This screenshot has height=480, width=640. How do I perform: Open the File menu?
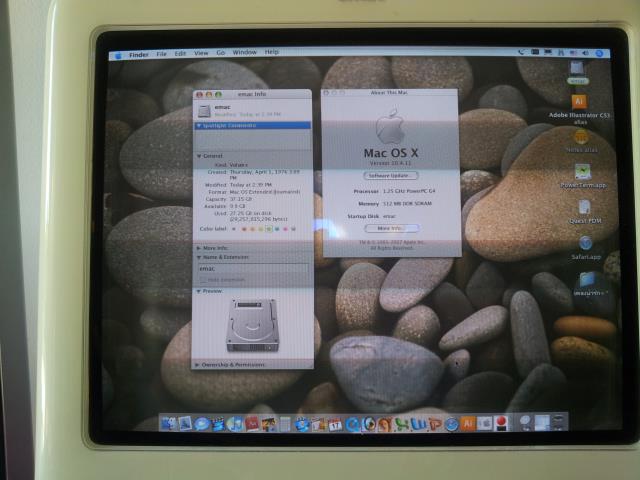pyautogui.click(x=162, y=54)
